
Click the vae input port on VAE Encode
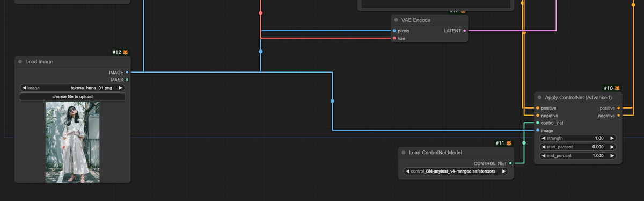coord(394,38)
